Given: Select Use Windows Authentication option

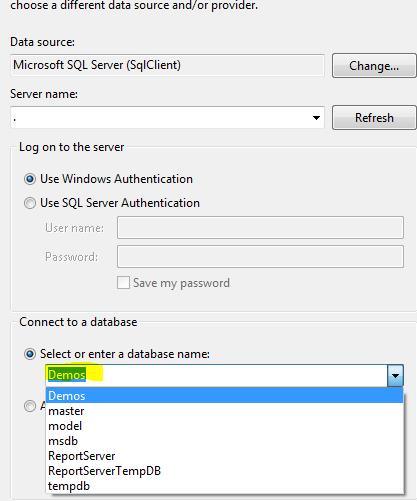Looking at the screenshot, I should 108,179.
